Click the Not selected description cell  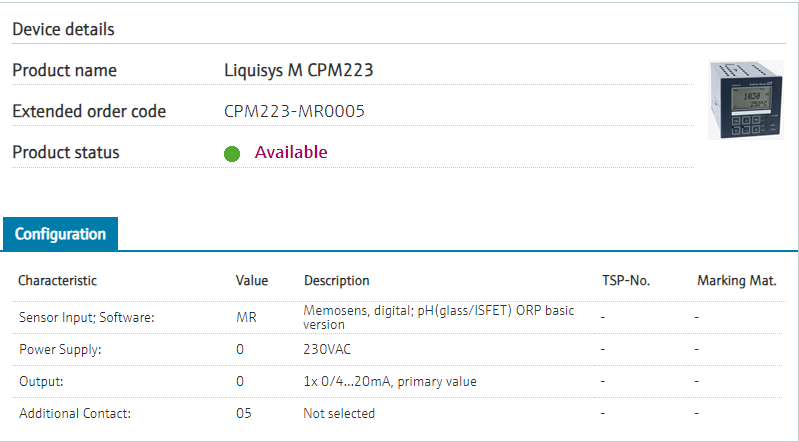pos(339,413)
